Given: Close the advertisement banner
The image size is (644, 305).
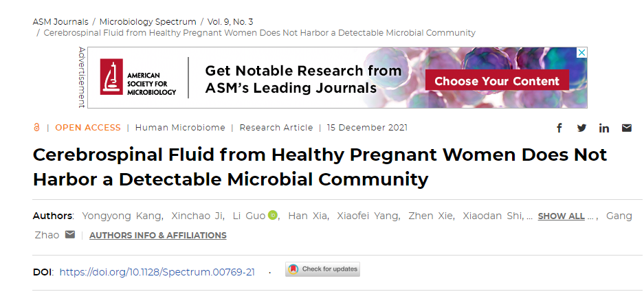Looking at the screenshot, I should [581, 52].
